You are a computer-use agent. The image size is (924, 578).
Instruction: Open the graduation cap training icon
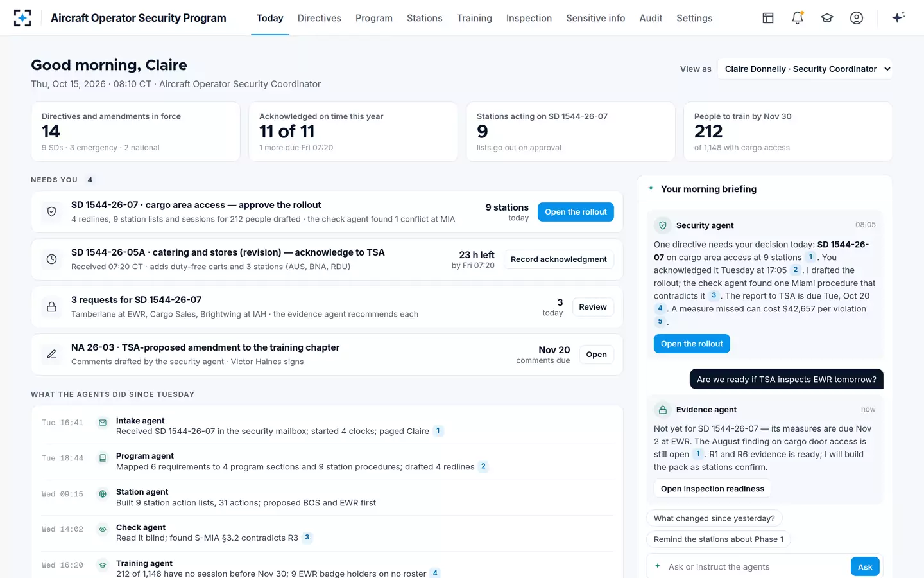(x=827, y=18)
